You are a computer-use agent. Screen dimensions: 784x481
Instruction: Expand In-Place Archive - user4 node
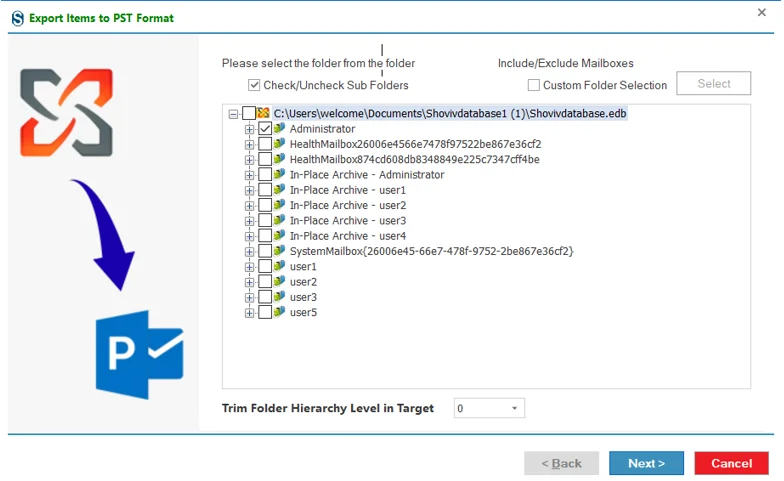click(x=249, y=236)
